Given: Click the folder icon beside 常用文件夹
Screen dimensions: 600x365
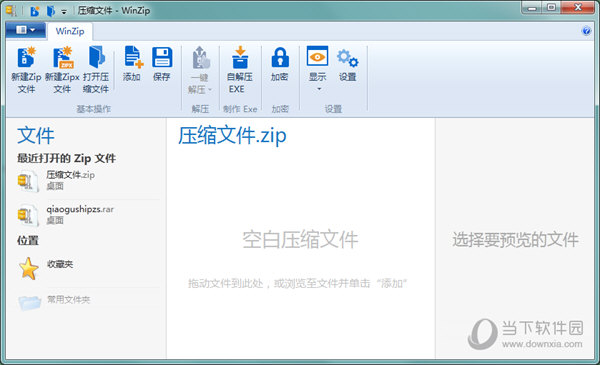Looking at the screenshot, I should [x=29, y=302].
